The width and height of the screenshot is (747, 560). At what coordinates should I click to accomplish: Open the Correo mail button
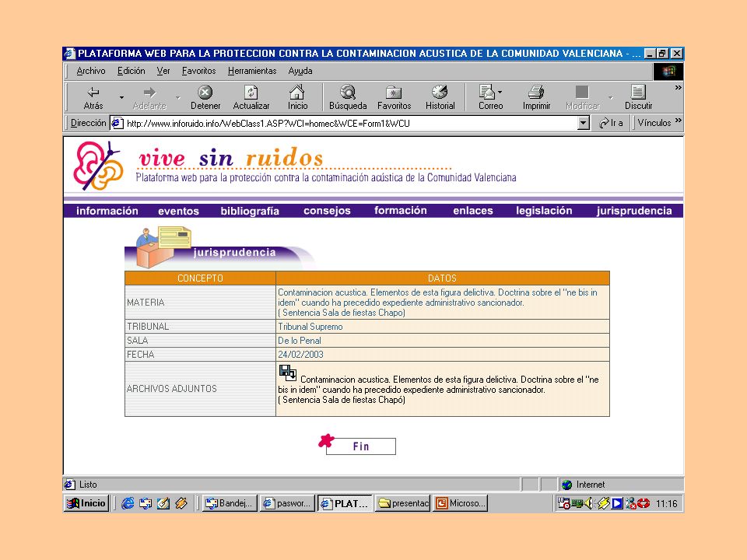491,98
